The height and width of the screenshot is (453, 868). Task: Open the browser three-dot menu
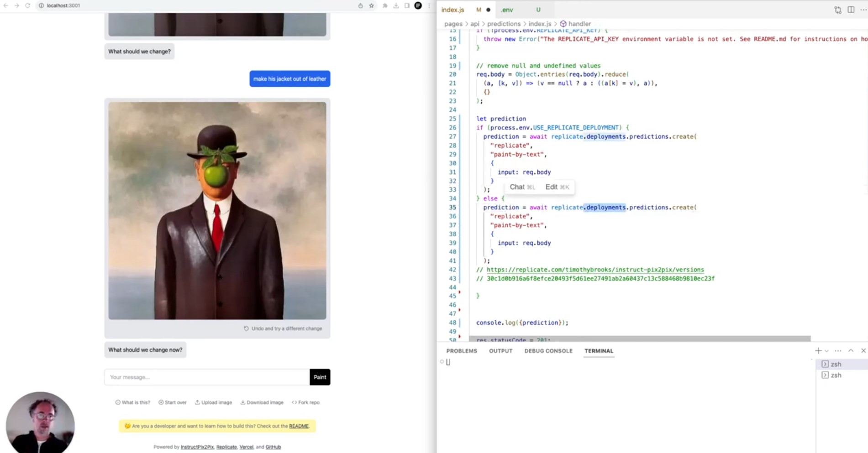pos(429,5)
